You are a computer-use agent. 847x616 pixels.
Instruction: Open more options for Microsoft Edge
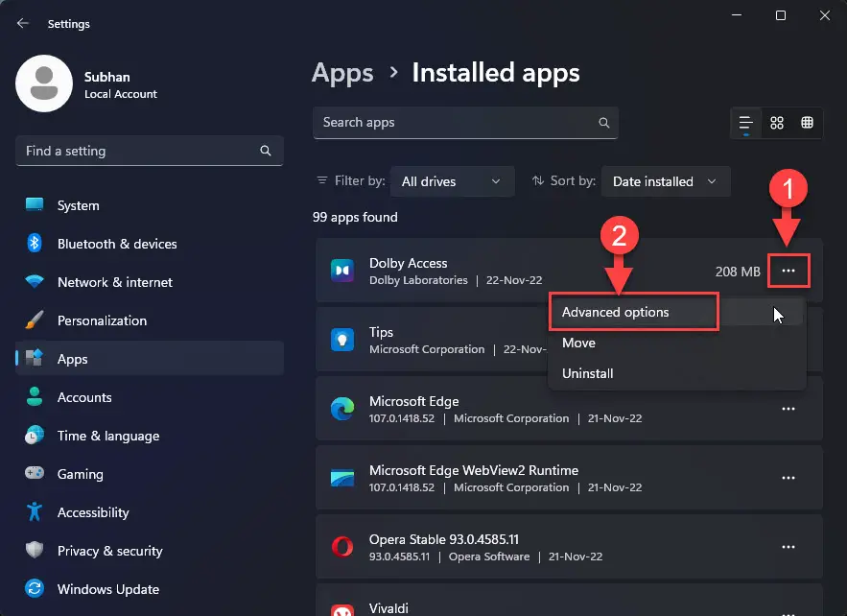tap(788, 409)
